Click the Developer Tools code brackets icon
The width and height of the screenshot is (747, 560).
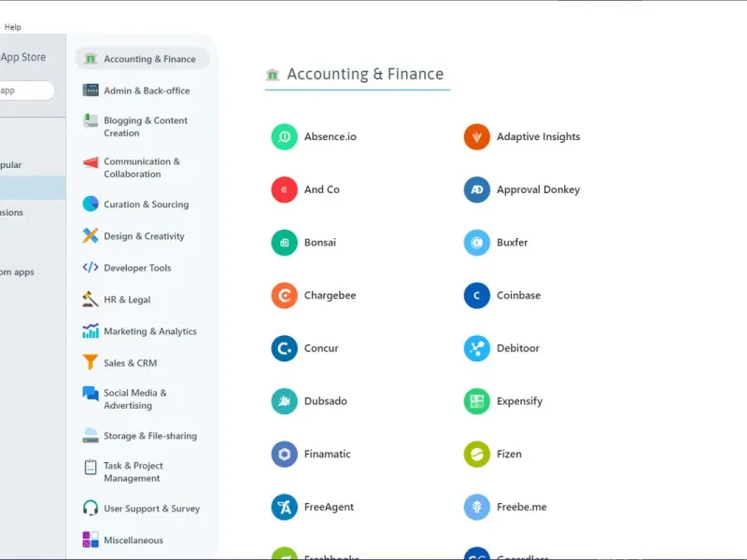tap(90, 267)
